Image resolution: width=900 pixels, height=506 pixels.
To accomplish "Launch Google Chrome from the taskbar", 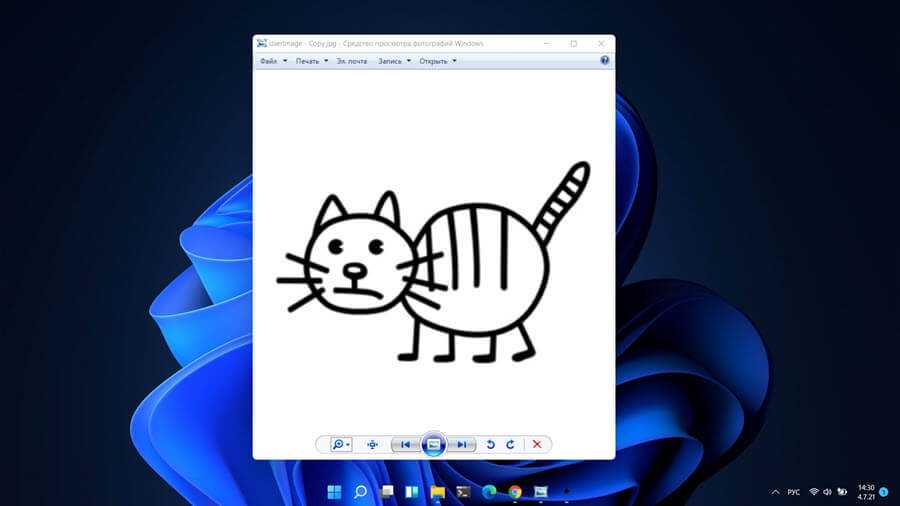I will [x=515, y=492].
